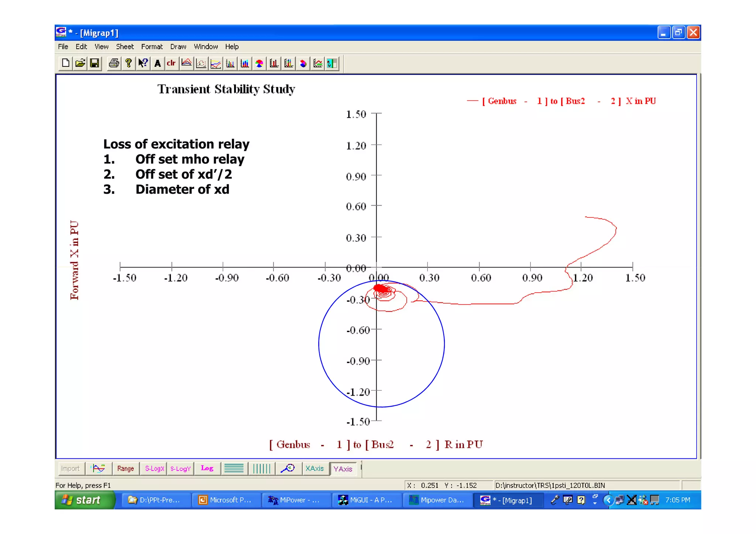Toggle the vertical grid lines button
The height and width of the screenshot is (534, 756).
[x=262, y=468]
